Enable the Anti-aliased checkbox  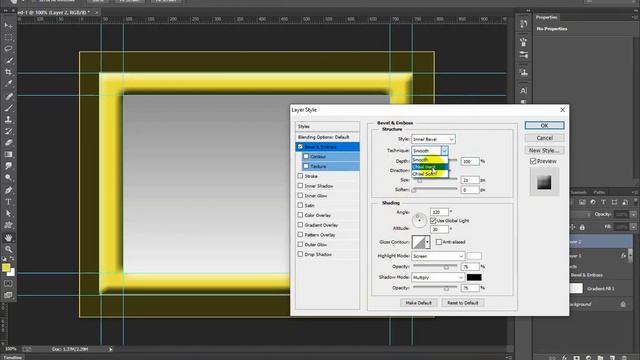click(439, 242)
